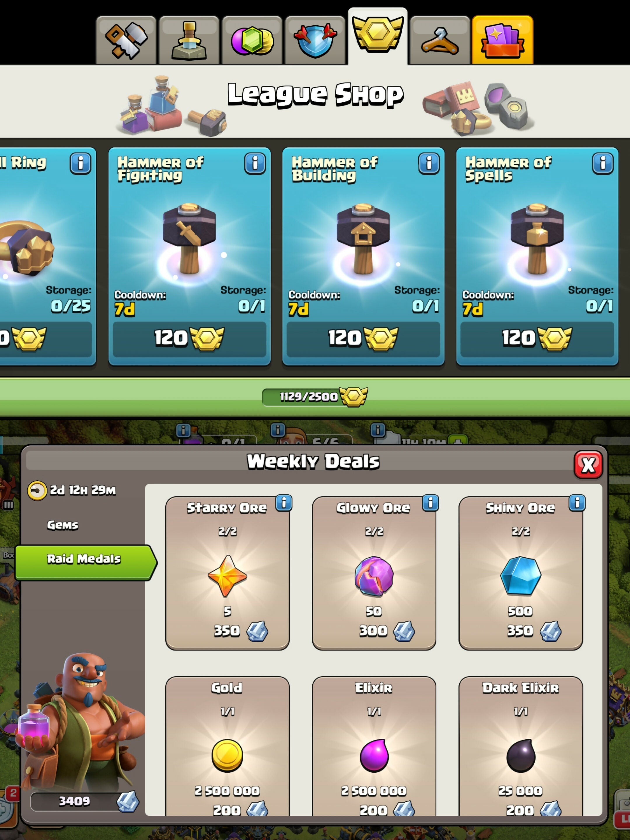Show info for Hammer of Building
Image resolution: width=630 pixels, height=840 pixels.
429,164
